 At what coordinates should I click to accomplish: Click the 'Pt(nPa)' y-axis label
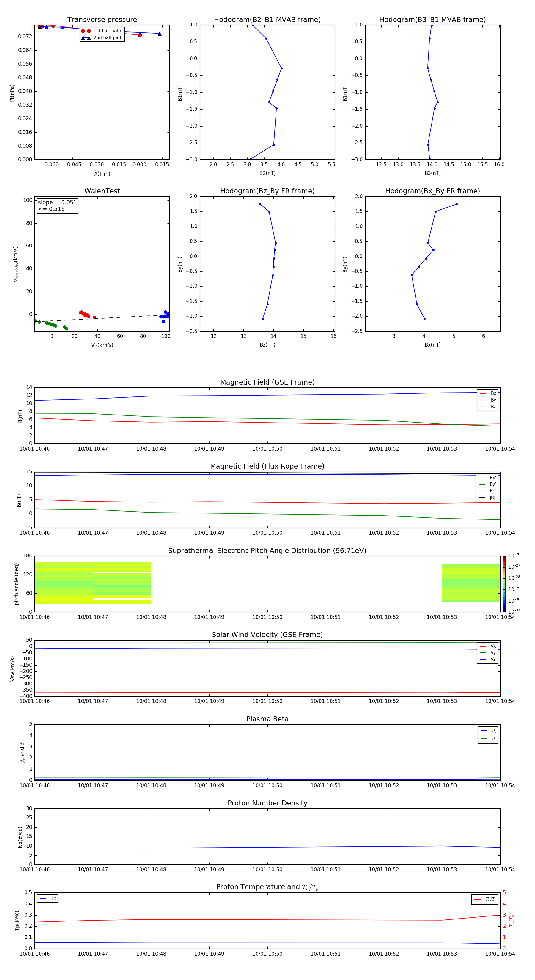(12, 93)
